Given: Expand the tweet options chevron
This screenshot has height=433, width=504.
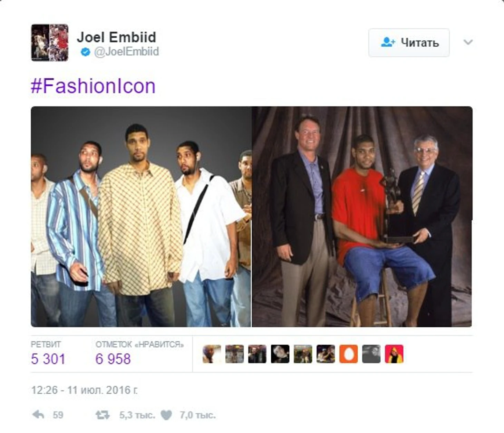Looking at the screenshot, I should [x=468, y=42].
